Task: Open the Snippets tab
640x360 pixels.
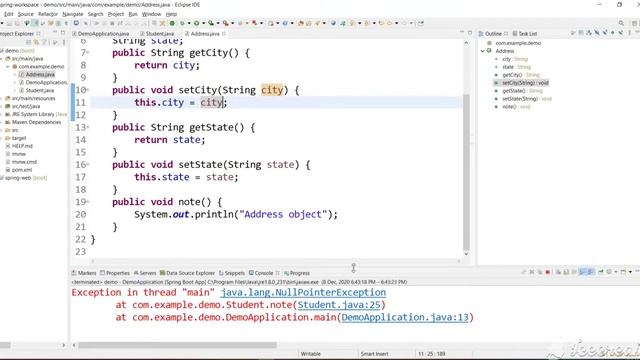Action: 232,273
